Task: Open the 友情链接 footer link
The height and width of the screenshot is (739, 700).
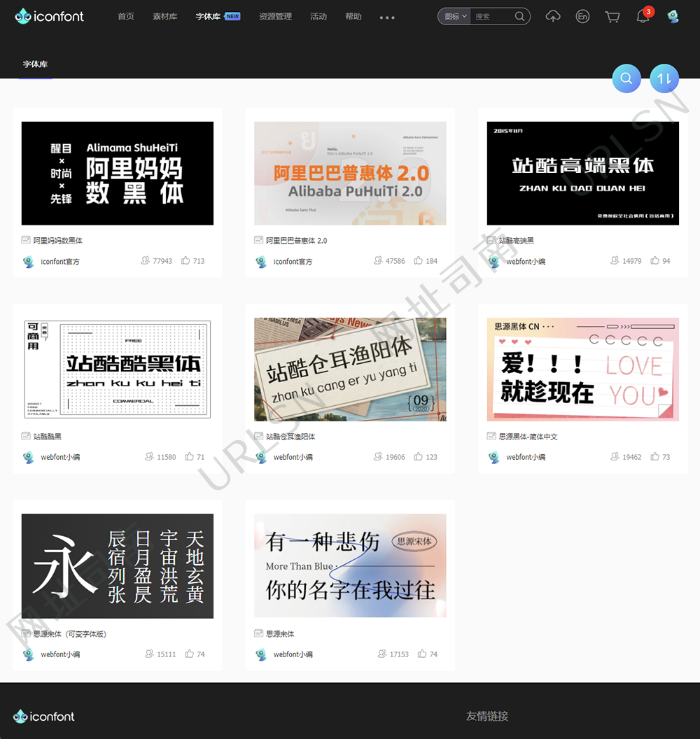Action: pos(488,716)
